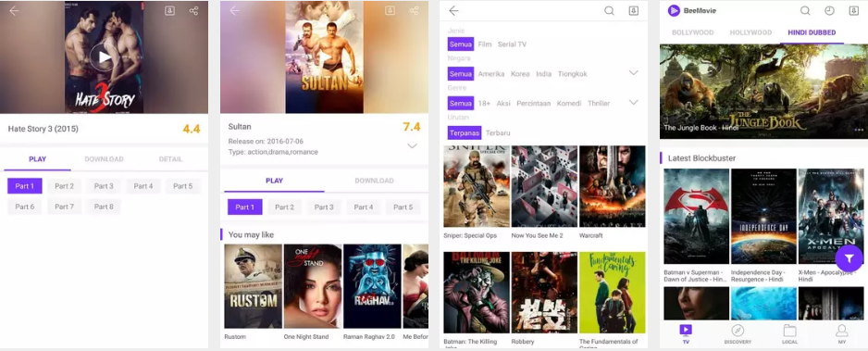Select Part 4 of Hate Story 3
The height and width of the screenshot is (351, 868).
(x=143, y=186)
